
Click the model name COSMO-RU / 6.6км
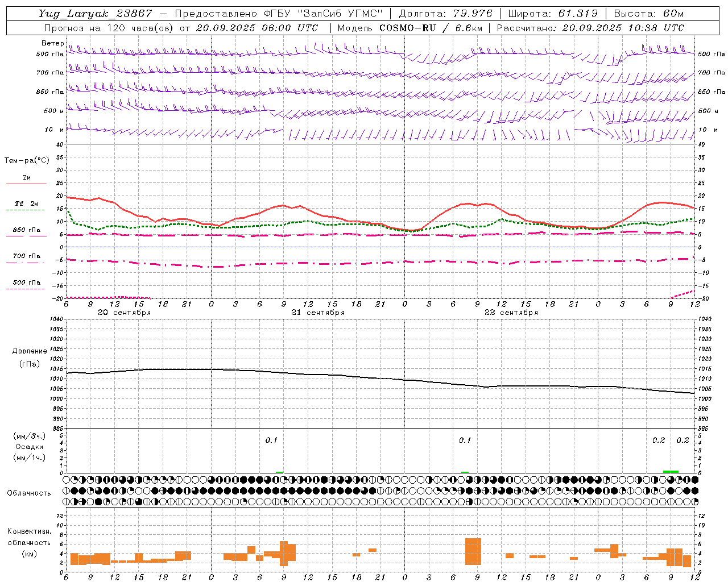[x=432, y=28]
